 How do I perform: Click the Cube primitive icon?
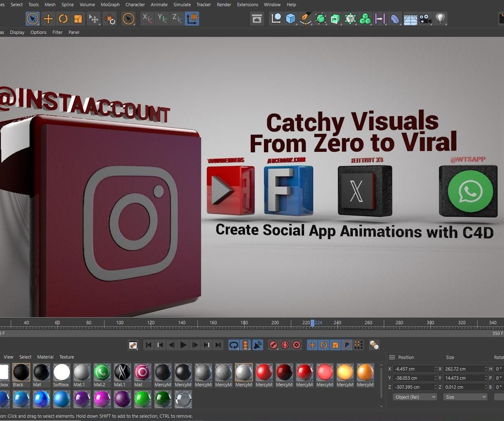point(291,19)
